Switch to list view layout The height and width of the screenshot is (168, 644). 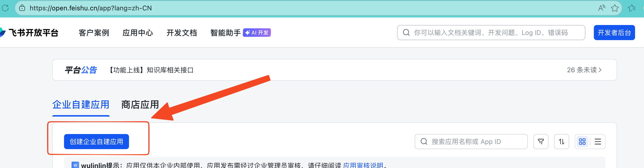click(x=598, y=142)
